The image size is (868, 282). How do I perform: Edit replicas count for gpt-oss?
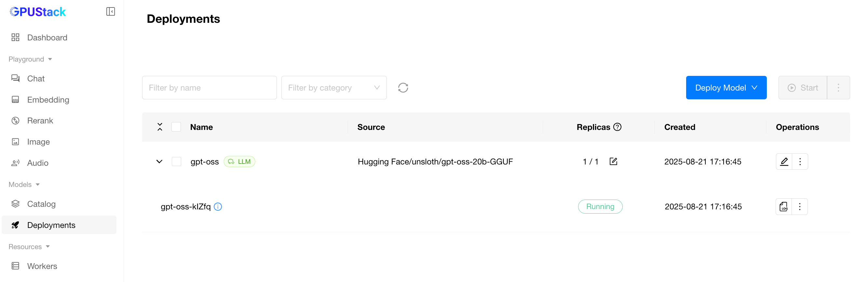coord(613,162)
